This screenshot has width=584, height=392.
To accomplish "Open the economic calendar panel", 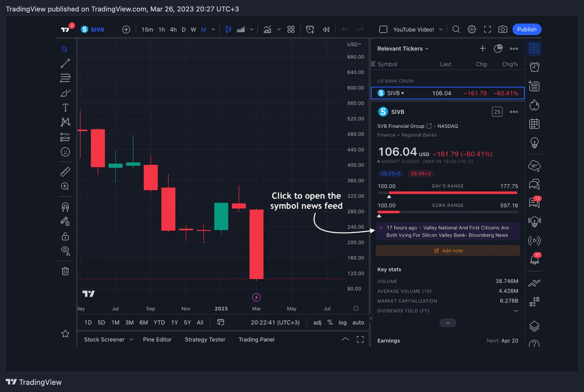I will pyautogui.click(x=534, y=124).
